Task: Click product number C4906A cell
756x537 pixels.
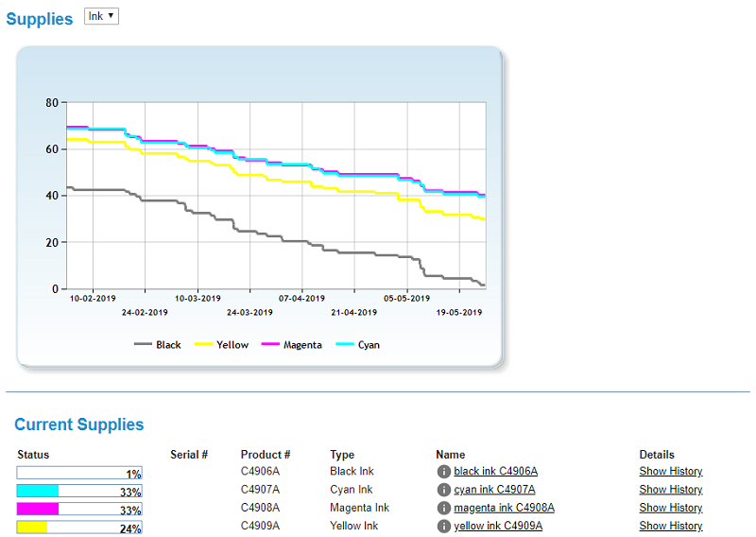Action: point(261,472)
